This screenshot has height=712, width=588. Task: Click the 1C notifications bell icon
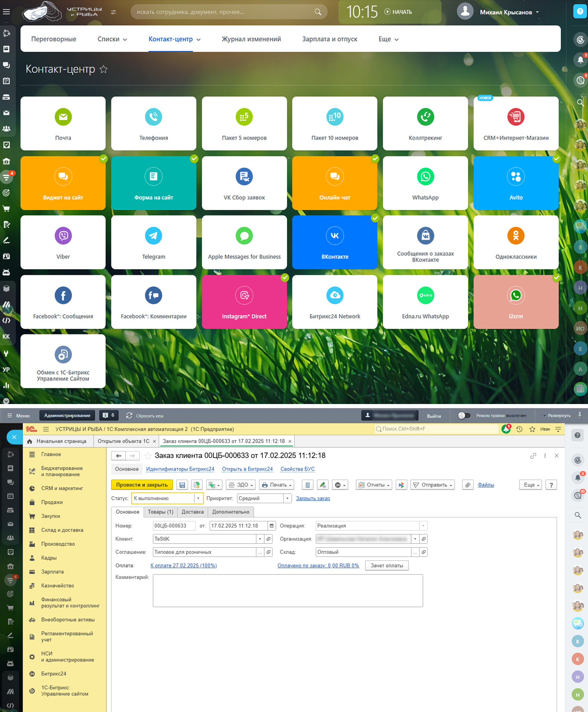pyautogui.click(x=506, y=429)
